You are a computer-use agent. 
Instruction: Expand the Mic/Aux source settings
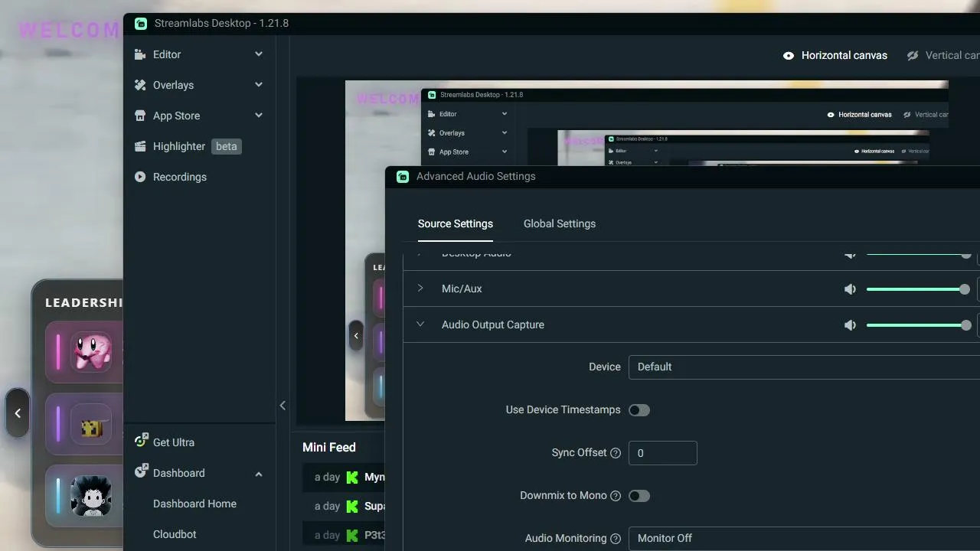pyautogui.click(x=420, y=289)
